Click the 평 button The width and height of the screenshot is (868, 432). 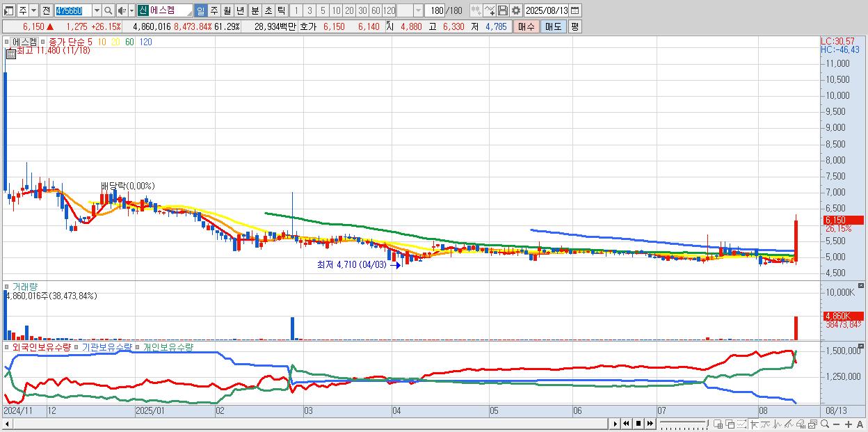[x=574, y=26]
